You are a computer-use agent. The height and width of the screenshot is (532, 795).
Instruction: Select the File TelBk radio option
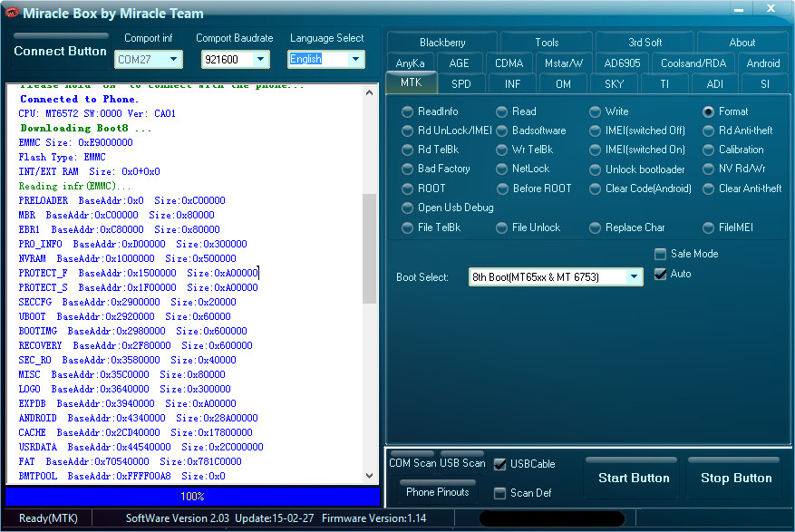407,228
